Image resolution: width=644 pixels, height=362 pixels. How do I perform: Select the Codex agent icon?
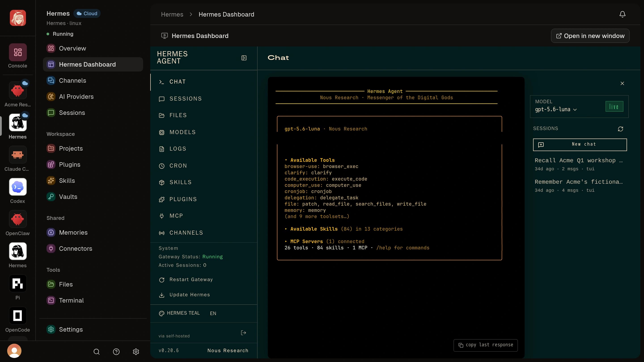[x=18, y=187]
